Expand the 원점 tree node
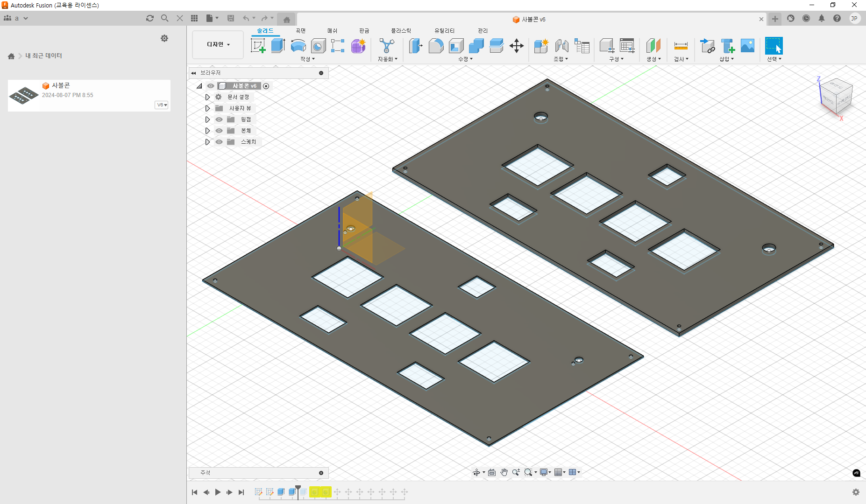The height and width of the screenshot is (504, 866). tap(208, 119)
